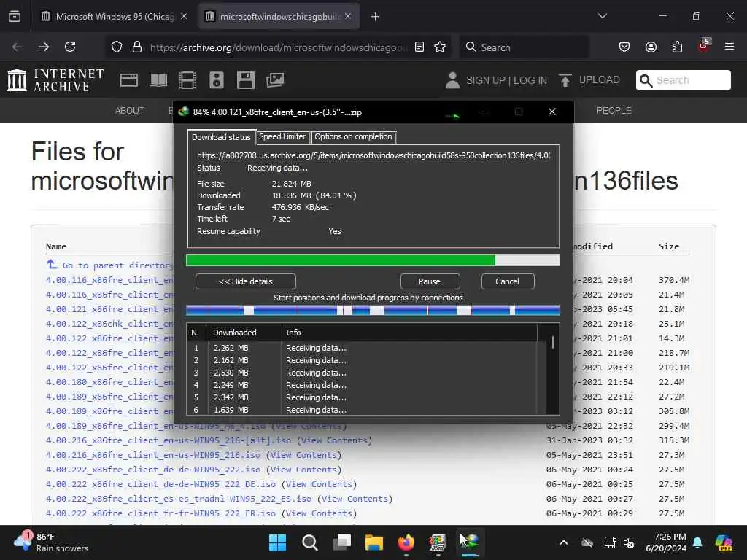Open the Extensions puzzle icon
Viewport: 747px width, 560px height.
point(677,47)
